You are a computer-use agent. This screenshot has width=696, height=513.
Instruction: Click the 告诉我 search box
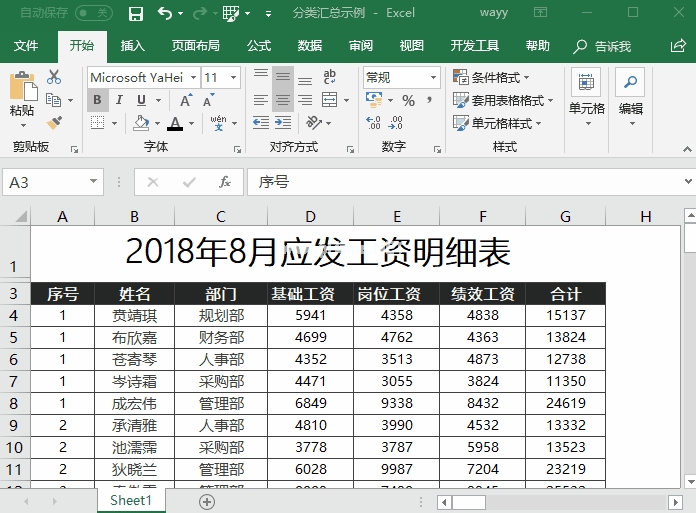tap(602, 46)
